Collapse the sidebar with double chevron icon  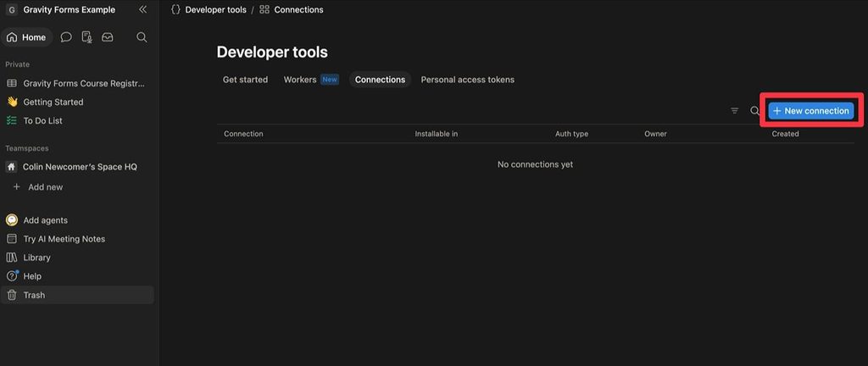coord(142,9)
